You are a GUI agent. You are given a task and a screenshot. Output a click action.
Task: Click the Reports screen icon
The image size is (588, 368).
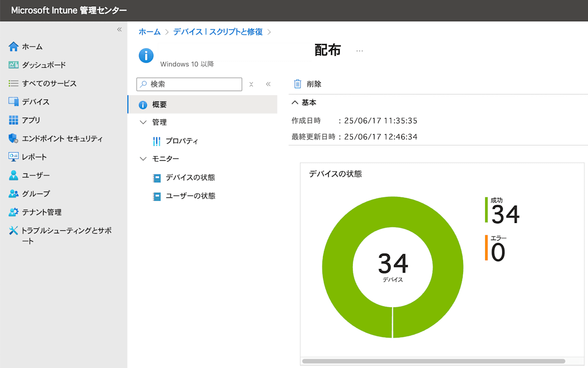click(x=13, y=157)
